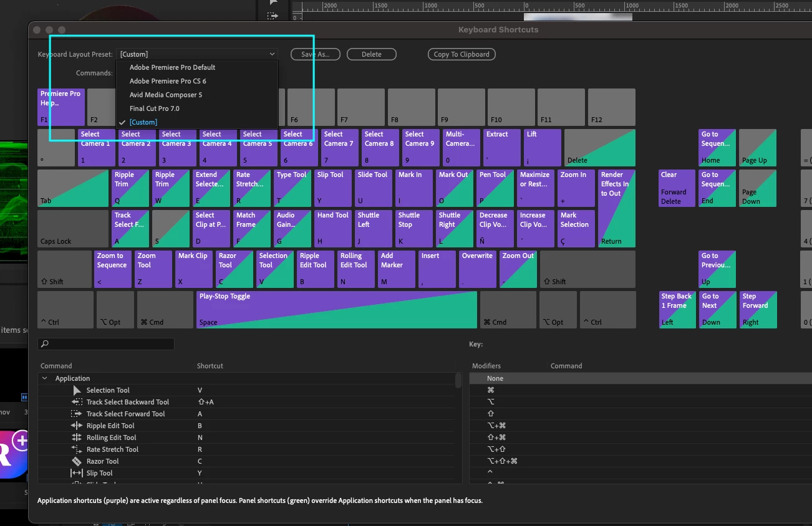The image size is (812, 526).
Task: Click the Type Tool T key
Action: 292,188
